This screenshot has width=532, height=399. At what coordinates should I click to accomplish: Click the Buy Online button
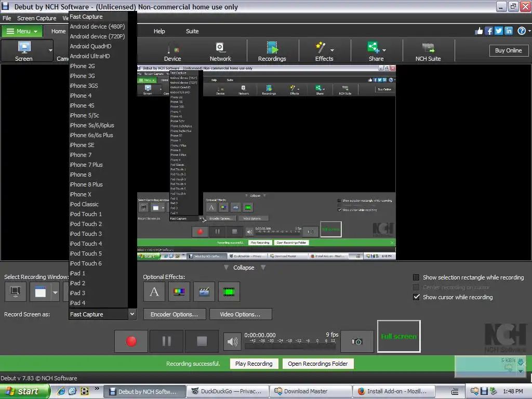tap(508, 50)
